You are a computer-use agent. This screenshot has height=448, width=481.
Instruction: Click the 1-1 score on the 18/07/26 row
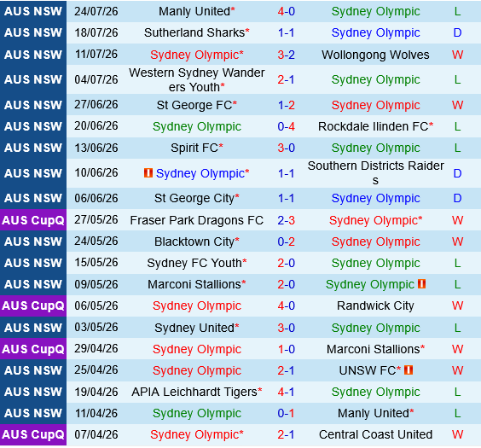pyautogui.click(x=287, y=32)
